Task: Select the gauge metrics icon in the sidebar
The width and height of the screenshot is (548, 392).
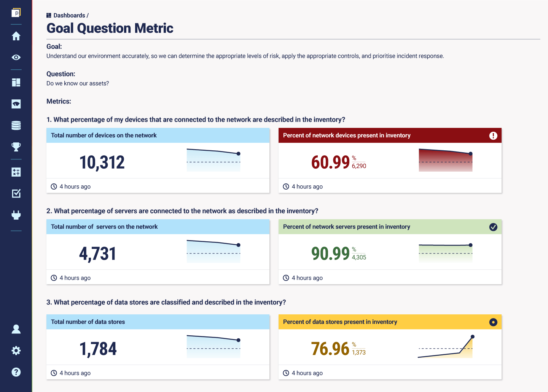Action: pyautogui.click(x=16, y=104)
